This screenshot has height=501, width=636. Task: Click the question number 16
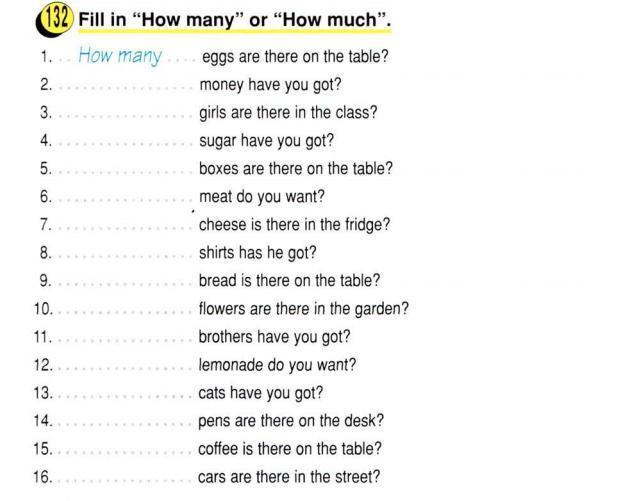(43, 476)
